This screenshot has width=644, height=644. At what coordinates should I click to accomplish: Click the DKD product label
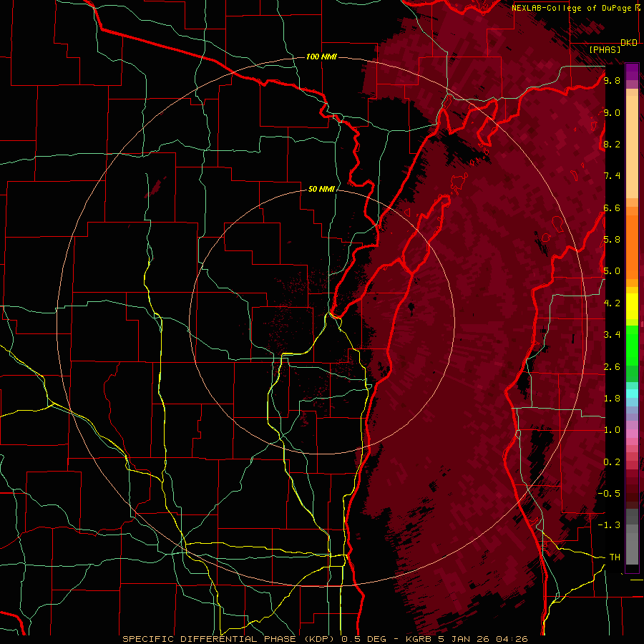point(629,43)
